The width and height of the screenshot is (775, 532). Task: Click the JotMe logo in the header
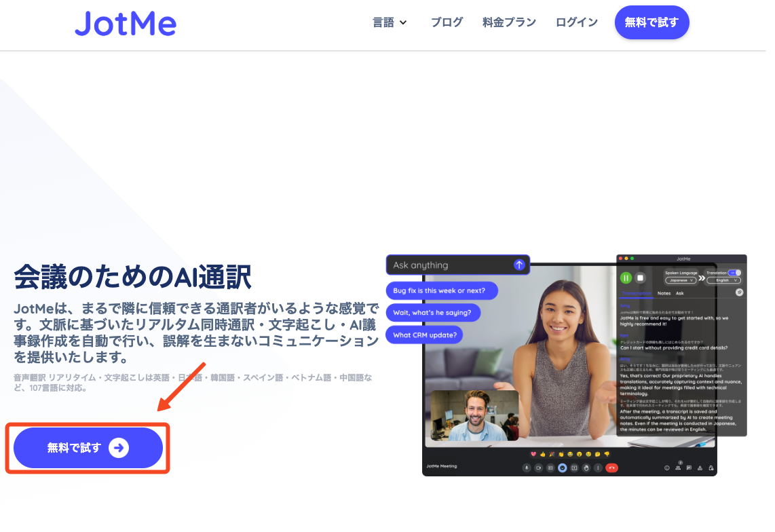(126, 23)
